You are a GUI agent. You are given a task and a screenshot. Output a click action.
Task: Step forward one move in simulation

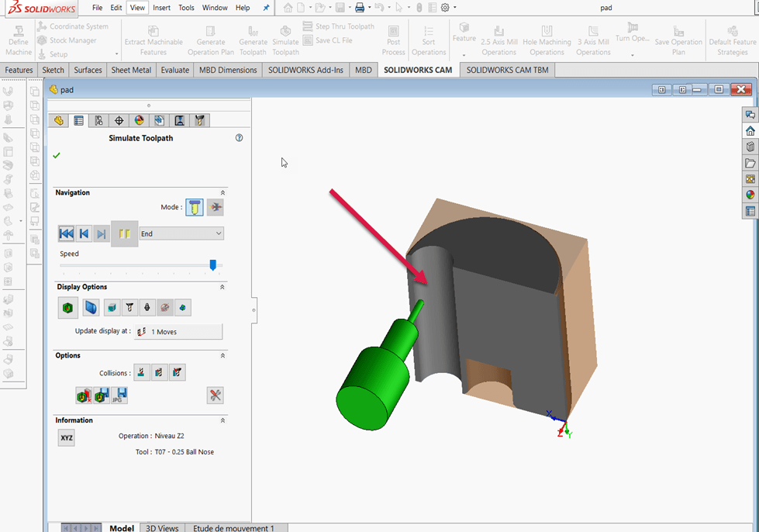(x=101, y=233)
